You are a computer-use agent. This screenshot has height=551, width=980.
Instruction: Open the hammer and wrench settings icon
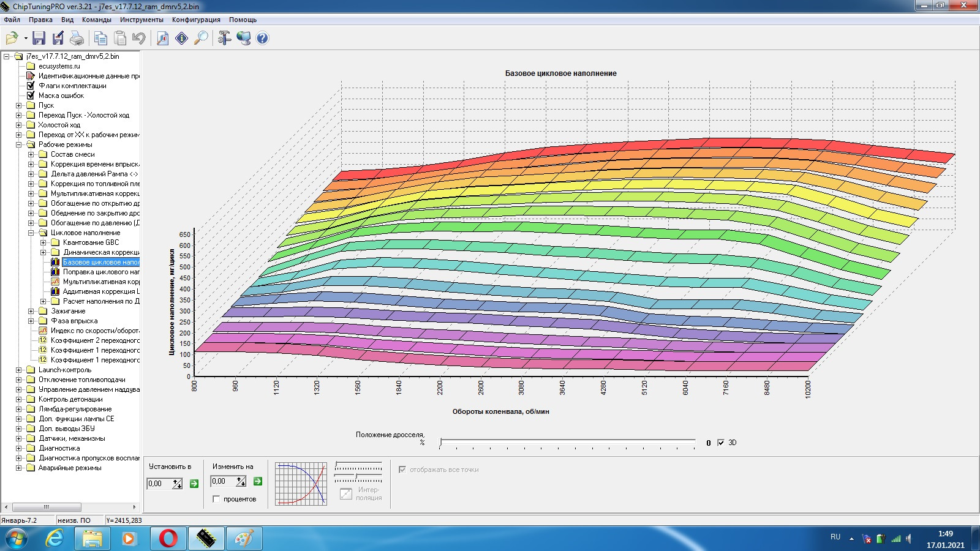(x=224, y=39)
